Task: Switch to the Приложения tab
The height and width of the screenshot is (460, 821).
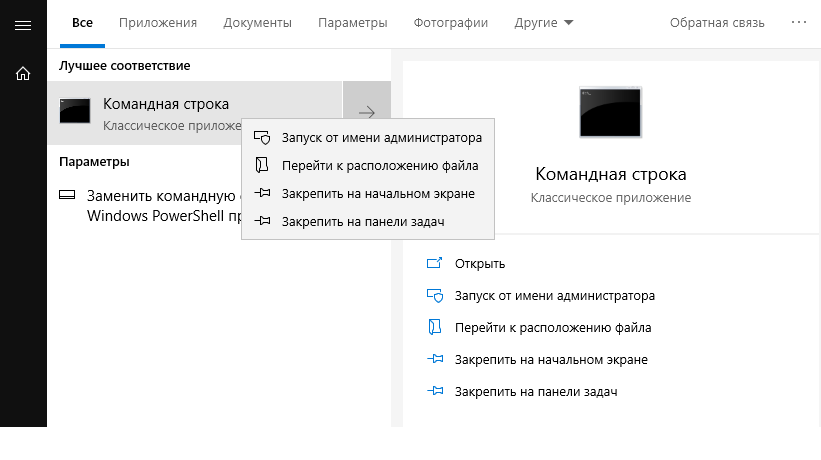Action: tap(158, 23)
